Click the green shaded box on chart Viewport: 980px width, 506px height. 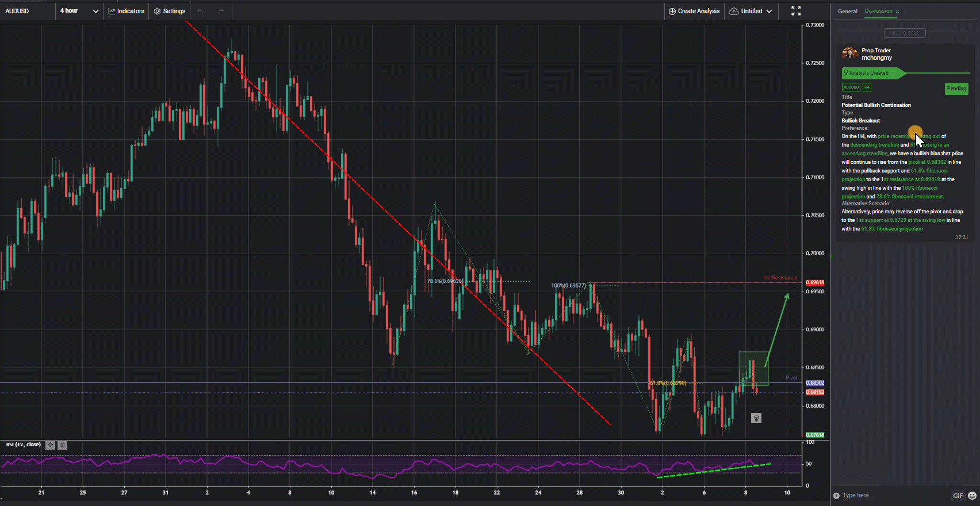(753, 369)
